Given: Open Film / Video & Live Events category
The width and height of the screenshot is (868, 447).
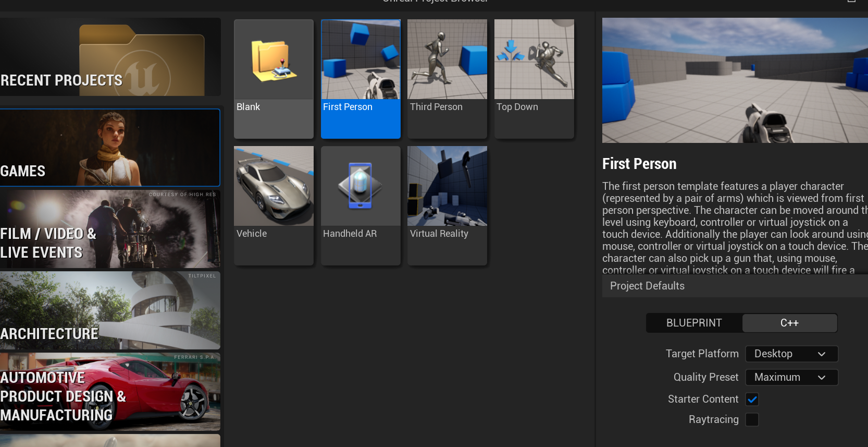Looking at the screenshot, I should pos(110,229).
